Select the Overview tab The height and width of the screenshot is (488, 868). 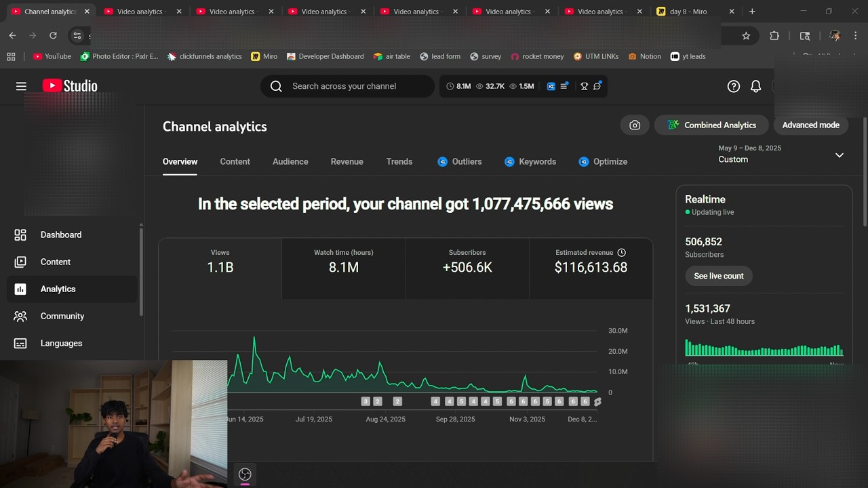click(x=180, y=161)
